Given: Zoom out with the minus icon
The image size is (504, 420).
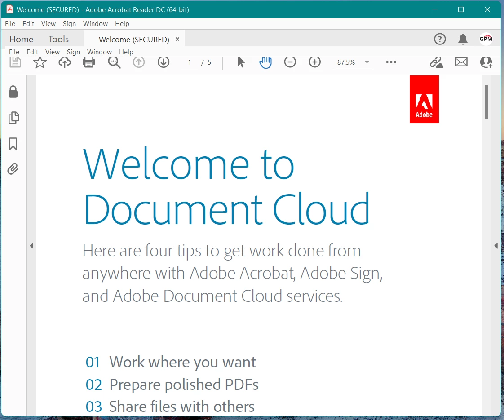Looking at the screenshot, I should tap(290, 62).
